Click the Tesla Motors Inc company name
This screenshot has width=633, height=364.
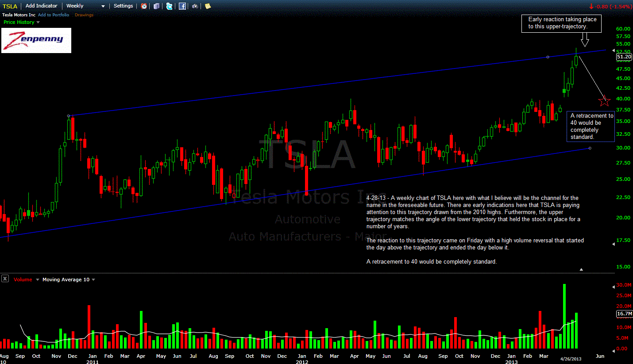tap(19, 15)
